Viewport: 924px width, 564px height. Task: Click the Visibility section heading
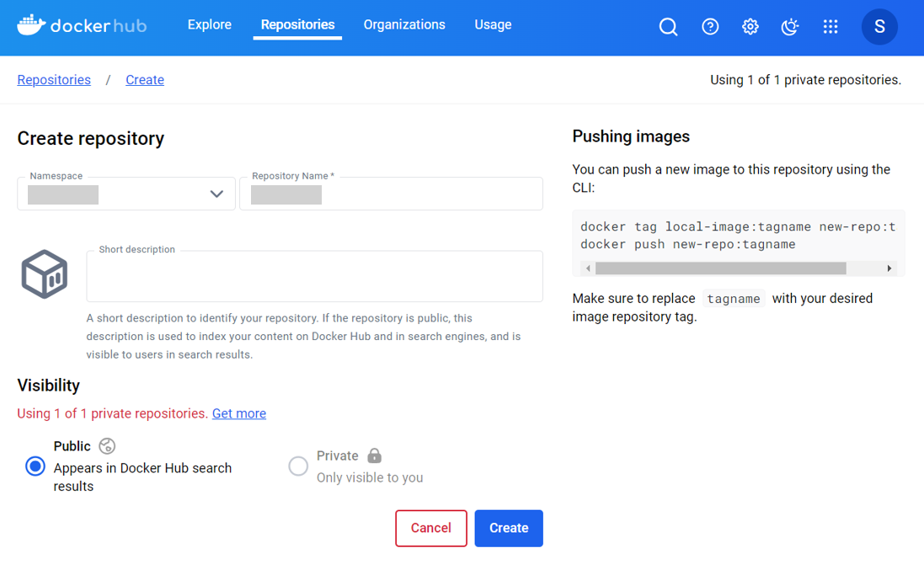[x=48, y=386]
